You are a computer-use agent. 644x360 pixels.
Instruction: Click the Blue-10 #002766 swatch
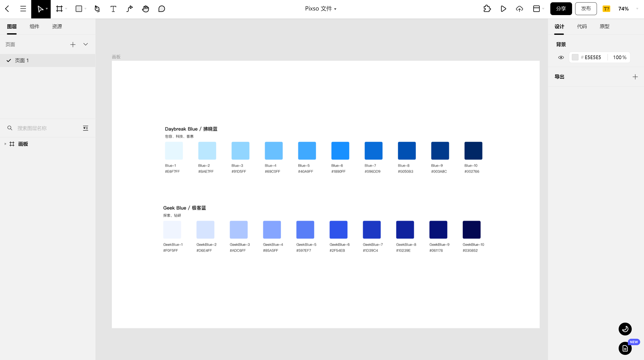(473, 151)
